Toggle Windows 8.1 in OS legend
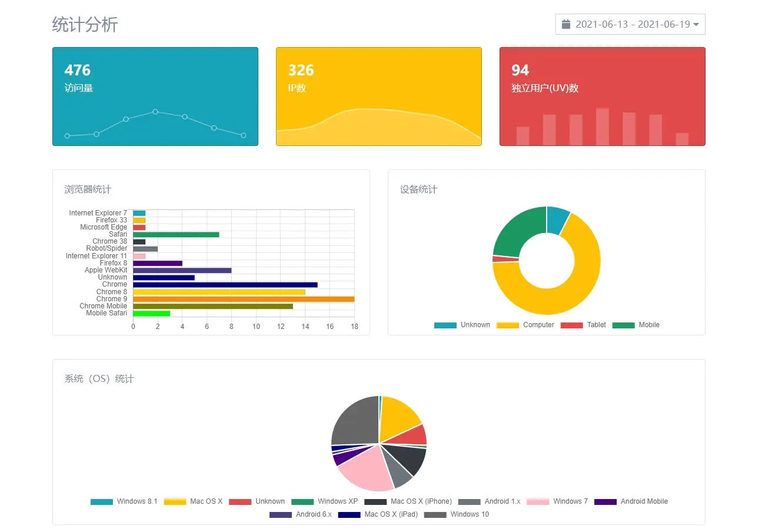Screen dimensions: 762x532 coord(124,501)
